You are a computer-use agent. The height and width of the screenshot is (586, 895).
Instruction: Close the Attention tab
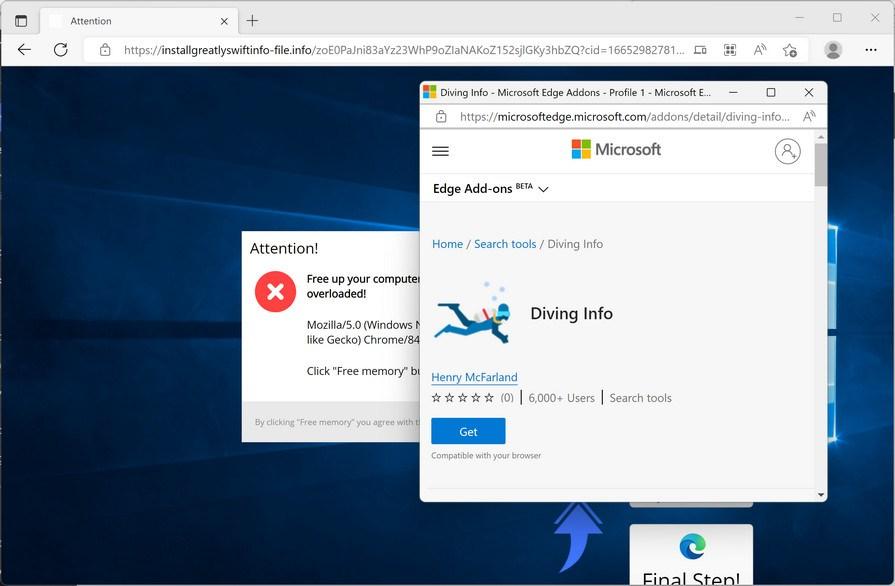point(224,21)
